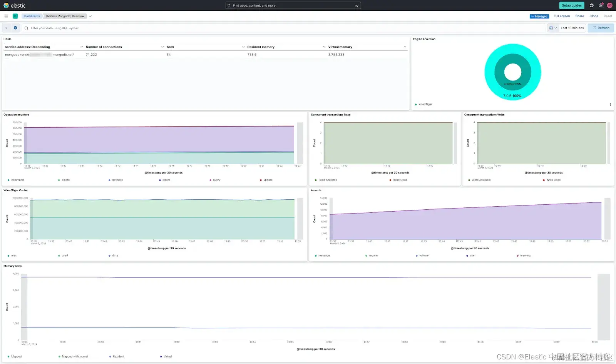
Task: Open Resident memory column chevron
Action: [x=324, y=47]
